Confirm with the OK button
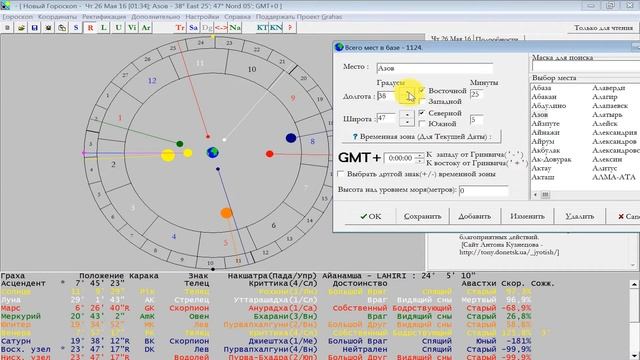The image size is (640, 360). [x=371, y=216]
